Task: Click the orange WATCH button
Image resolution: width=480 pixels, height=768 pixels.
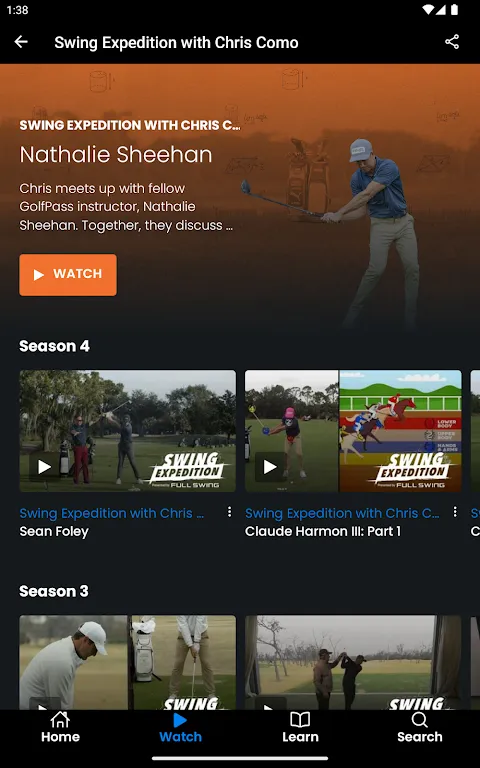Action: (68, 275)
